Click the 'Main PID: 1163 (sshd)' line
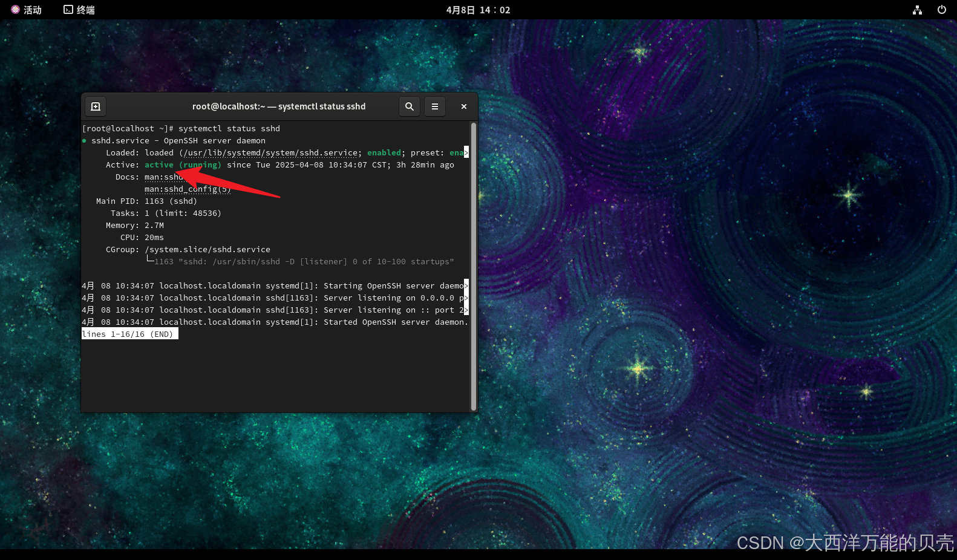This screenshot has width=957, height=560. (146, 201)
